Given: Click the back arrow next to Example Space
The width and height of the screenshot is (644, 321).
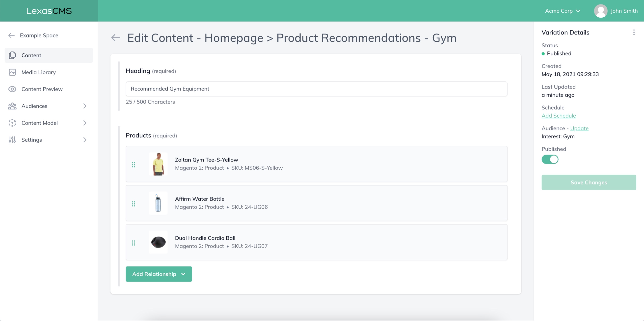Looking at the screenshot, I should 11,35.
